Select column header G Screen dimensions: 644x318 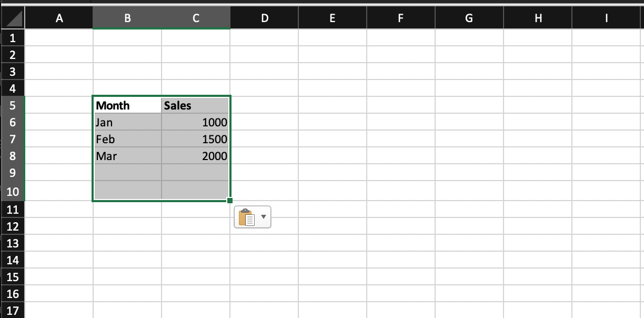[x=468, y=17]
